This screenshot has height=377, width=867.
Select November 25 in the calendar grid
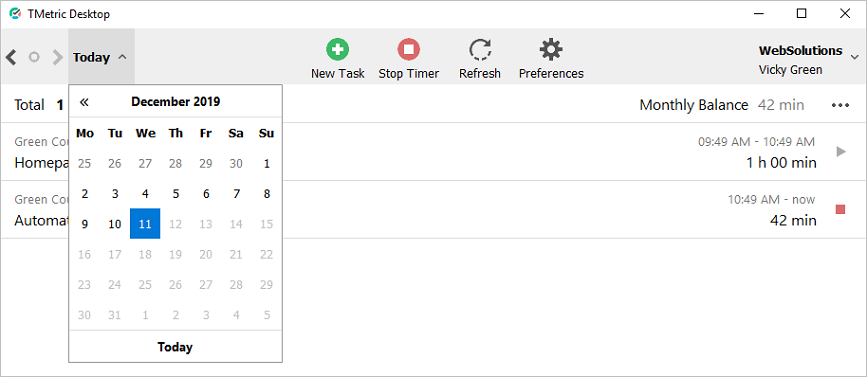click(x=84, y=164)
